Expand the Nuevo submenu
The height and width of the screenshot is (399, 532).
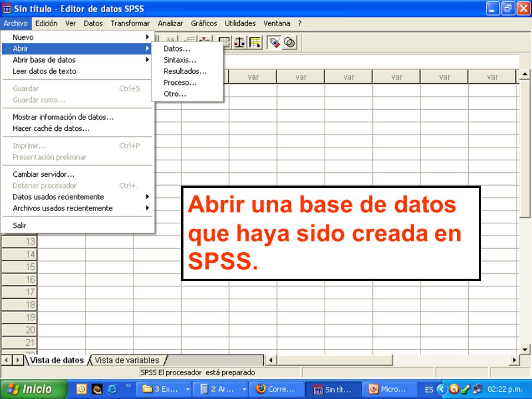pos(78,37)
